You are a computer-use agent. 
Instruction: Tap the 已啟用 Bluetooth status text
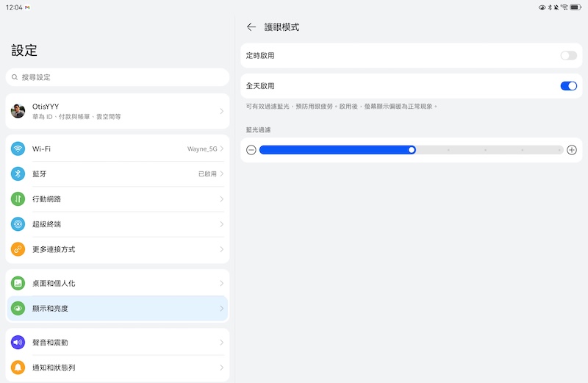[207, 174]
